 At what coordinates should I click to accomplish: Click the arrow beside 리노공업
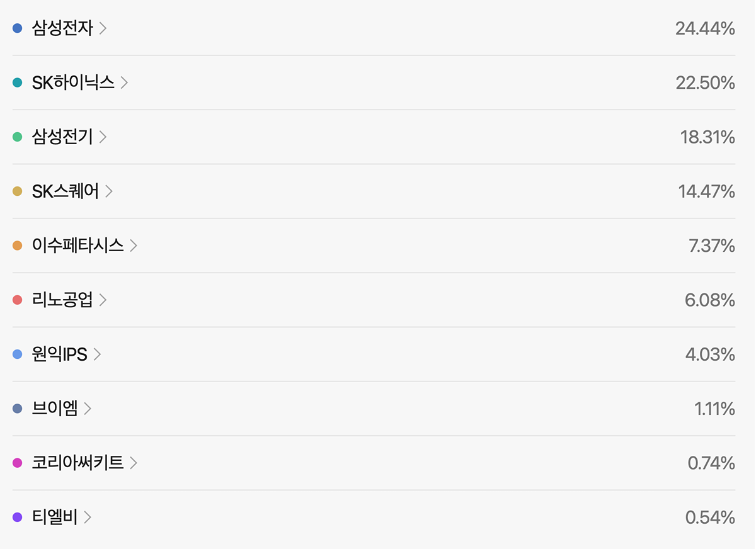(x=103, y=300)
